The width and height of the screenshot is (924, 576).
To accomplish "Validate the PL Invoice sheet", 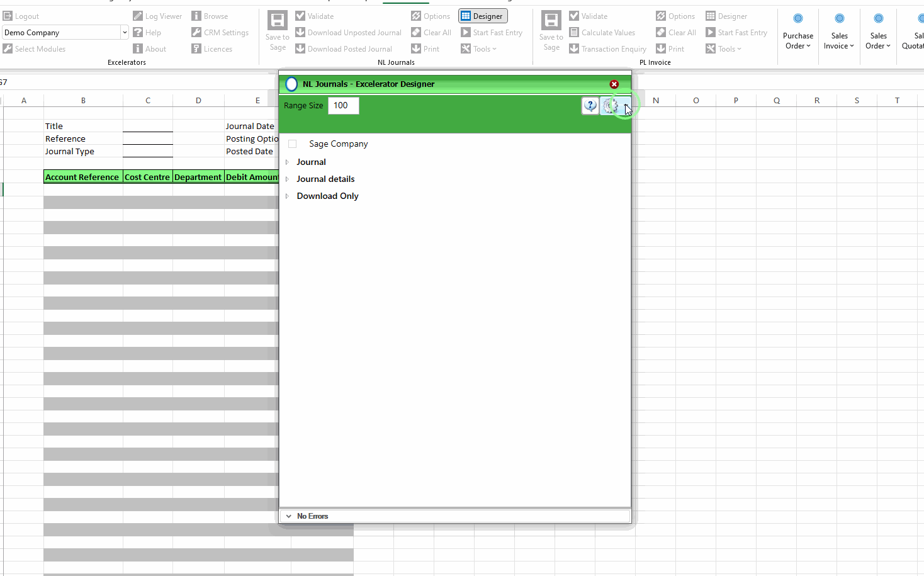I will (x=588, y=16).
